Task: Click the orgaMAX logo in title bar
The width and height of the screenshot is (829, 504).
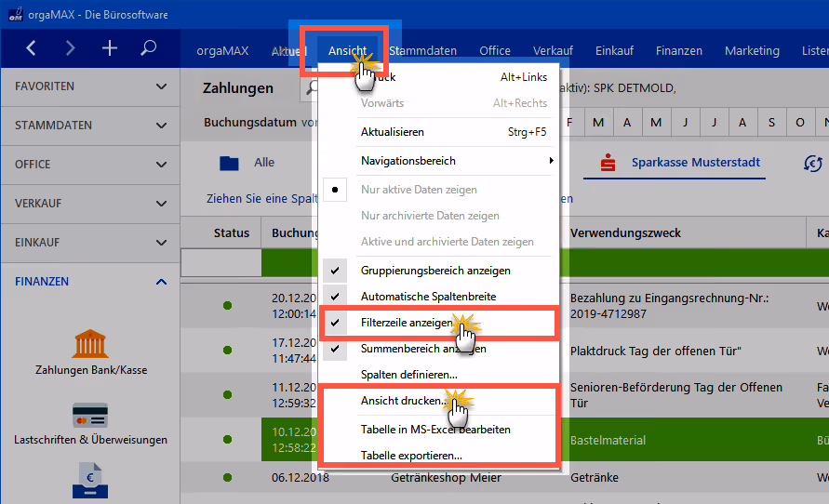Action: (16, 14)
